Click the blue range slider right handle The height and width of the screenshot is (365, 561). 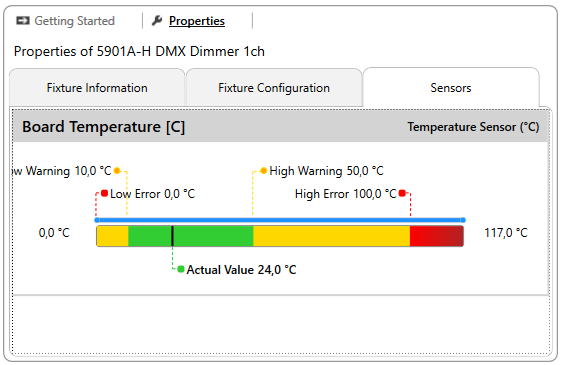point(463,220)
